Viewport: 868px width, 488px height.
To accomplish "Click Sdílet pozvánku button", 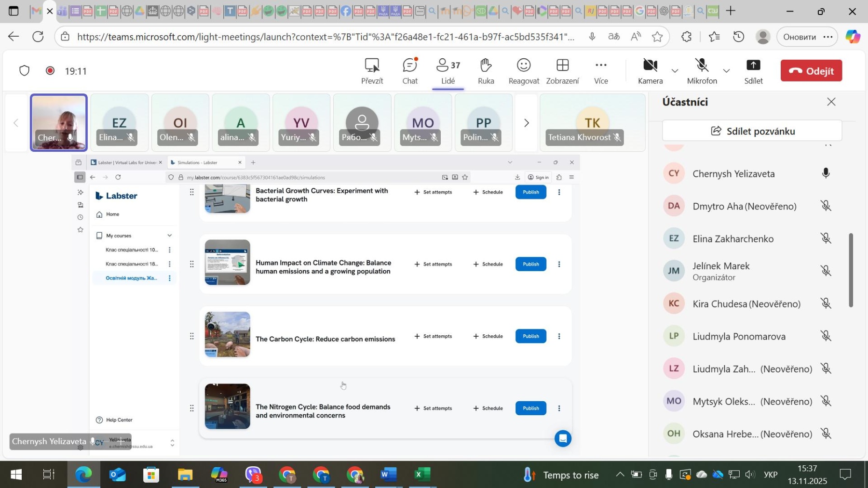I will click(x=752, y=131).
